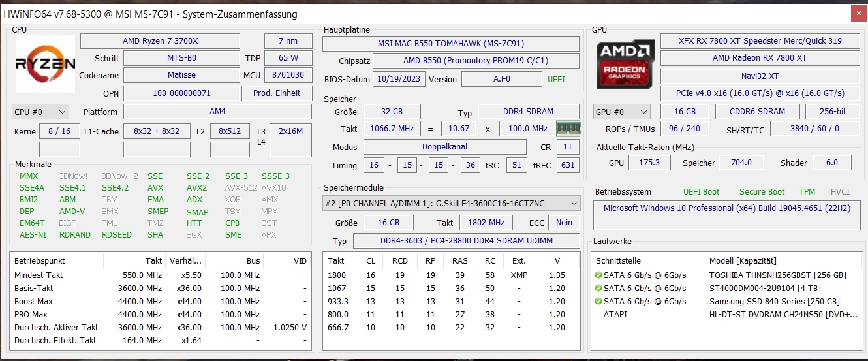Click the L2 cache 8x512 value

(230, 131)
